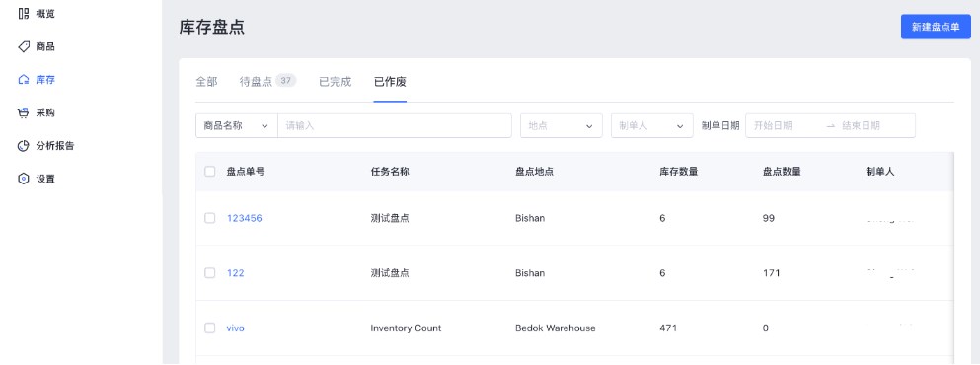
Task: Toggle the select-all header checkbox
Action: click(210, 172)
